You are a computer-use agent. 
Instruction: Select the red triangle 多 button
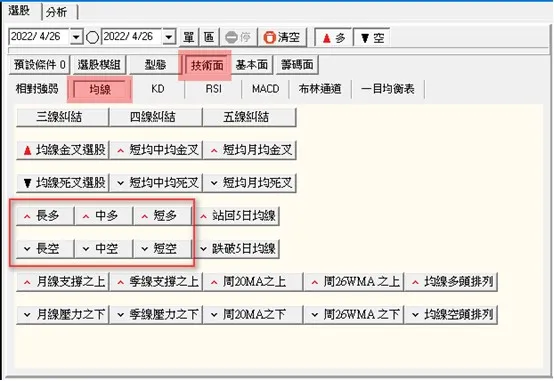[x=333, y=37]
